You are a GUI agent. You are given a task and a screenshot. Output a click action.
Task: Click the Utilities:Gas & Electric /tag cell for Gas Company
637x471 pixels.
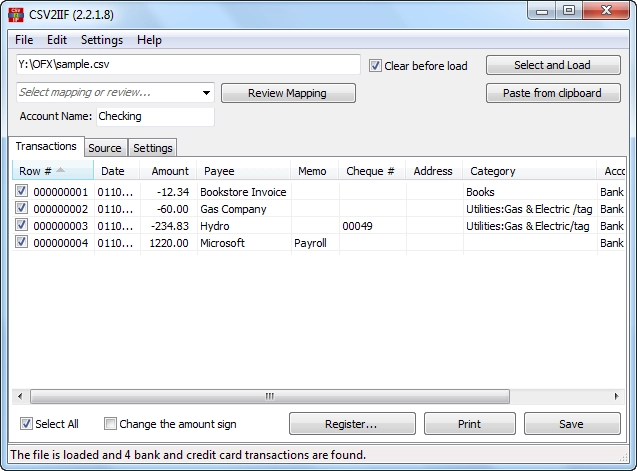coord(529,209)
